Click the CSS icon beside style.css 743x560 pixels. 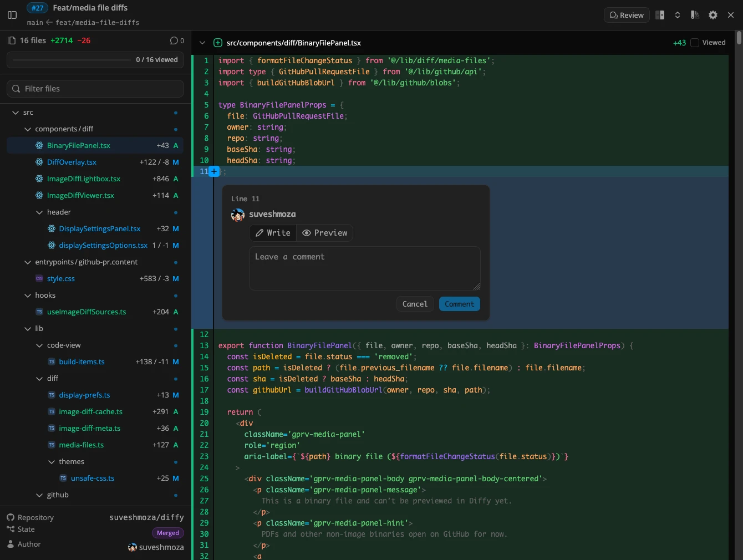pos(39,278)
